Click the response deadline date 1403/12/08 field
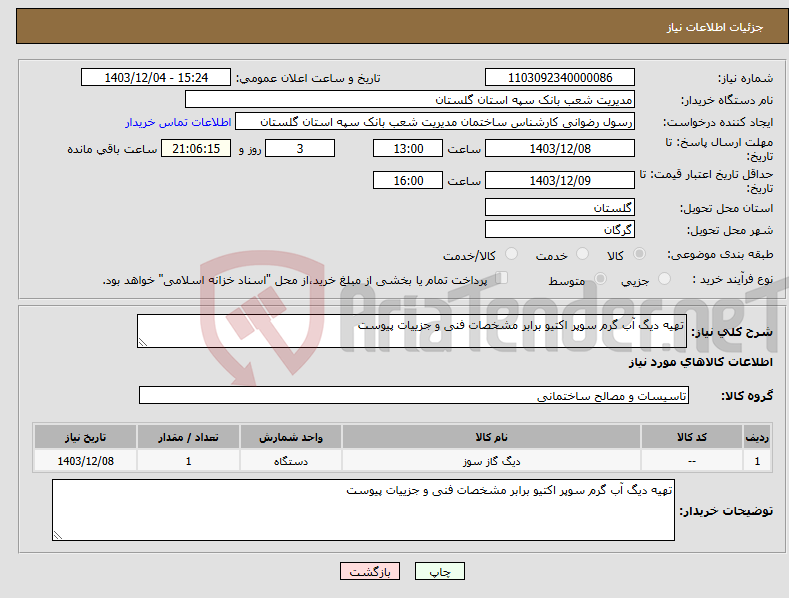This screenshot has width=789, height=598. click(560, 148)
